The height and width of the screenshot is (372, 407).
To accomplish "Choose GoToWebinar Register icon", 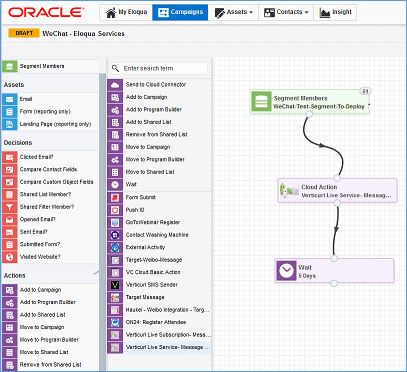I will click(115, 222).
